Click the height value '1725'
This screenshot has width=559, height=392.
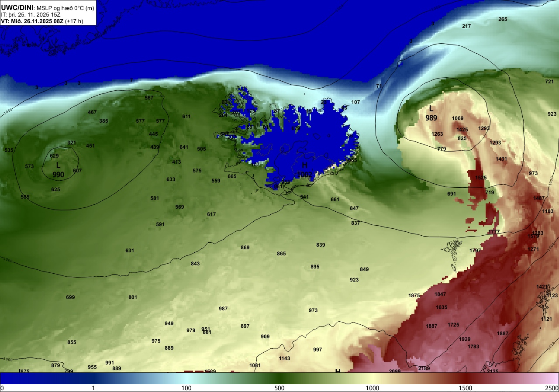453,325
